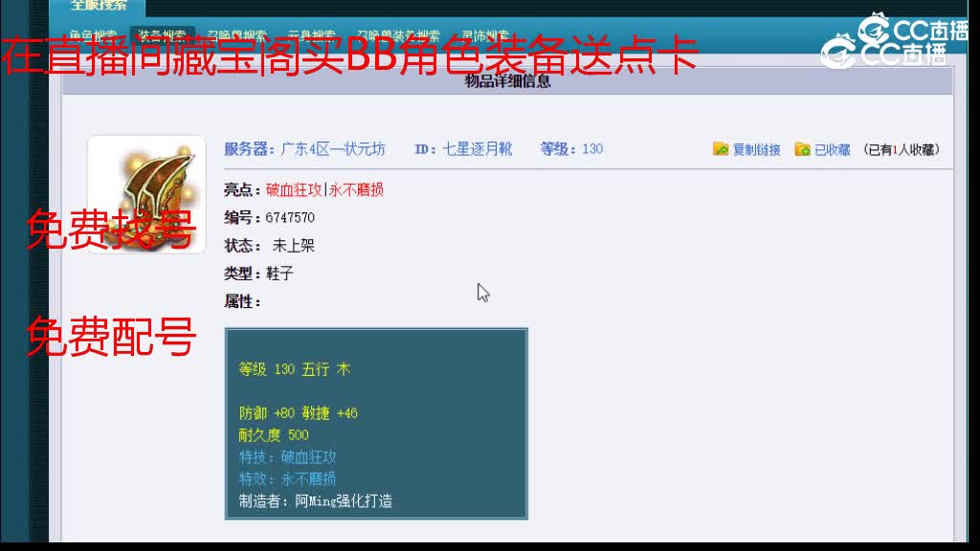The height and width of the screenshot is (551, 980).
Task: Click the treasure boots item thumbnail
Action: pyautogui.click(x=146, y=189)
